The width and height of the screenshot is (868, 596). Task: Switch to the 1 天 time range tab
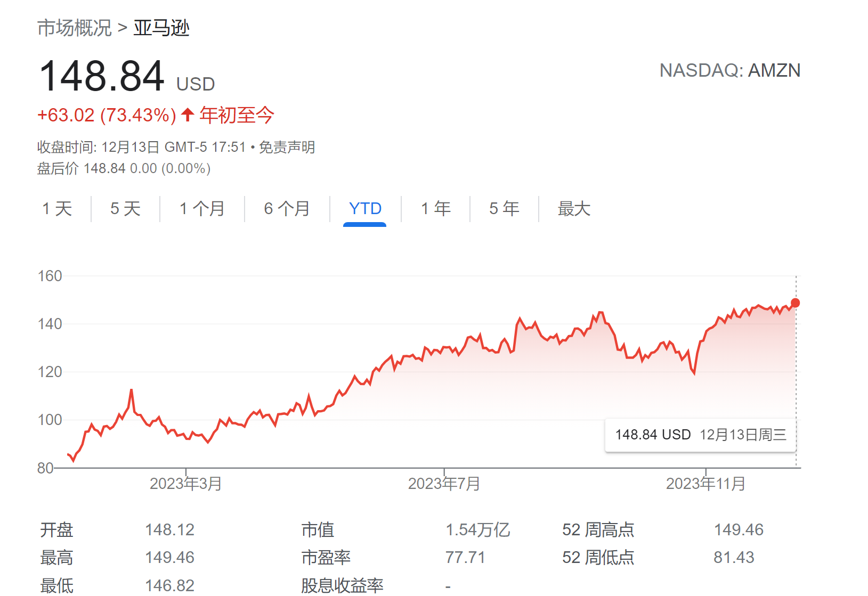click(57, 208)
